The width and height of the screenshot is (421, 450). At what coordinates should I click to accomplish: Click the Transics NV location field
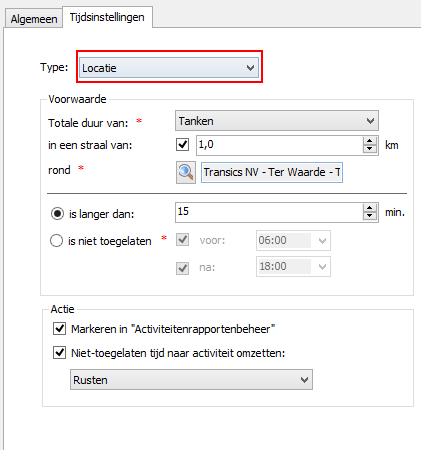click(272, 172)
